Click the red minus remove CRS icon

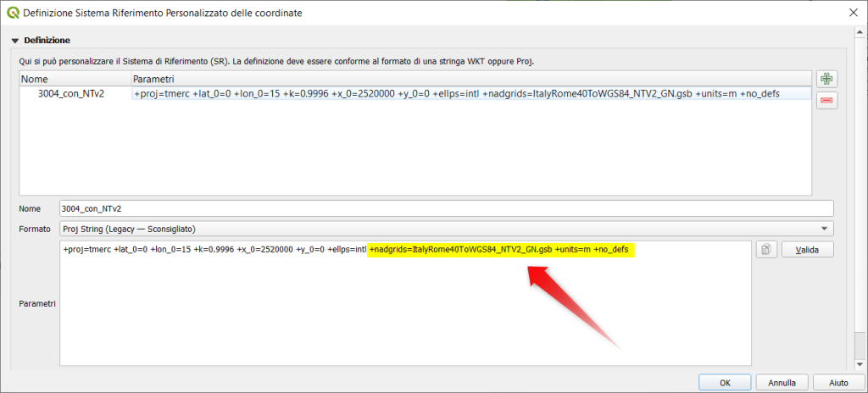click(826, 101)
